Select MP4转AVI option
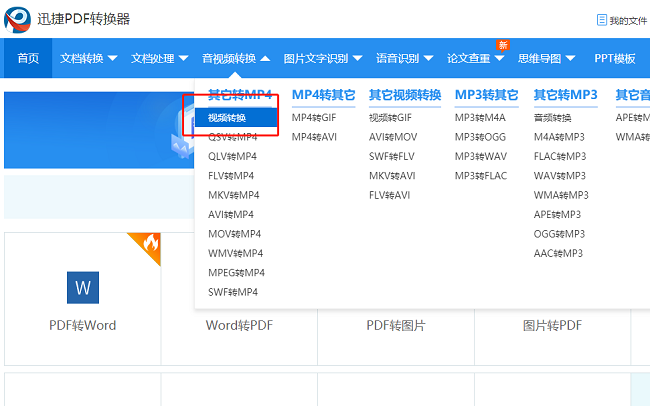Image resolution: width=650 pixels, height=406 pixels. (x=314, y=137)
